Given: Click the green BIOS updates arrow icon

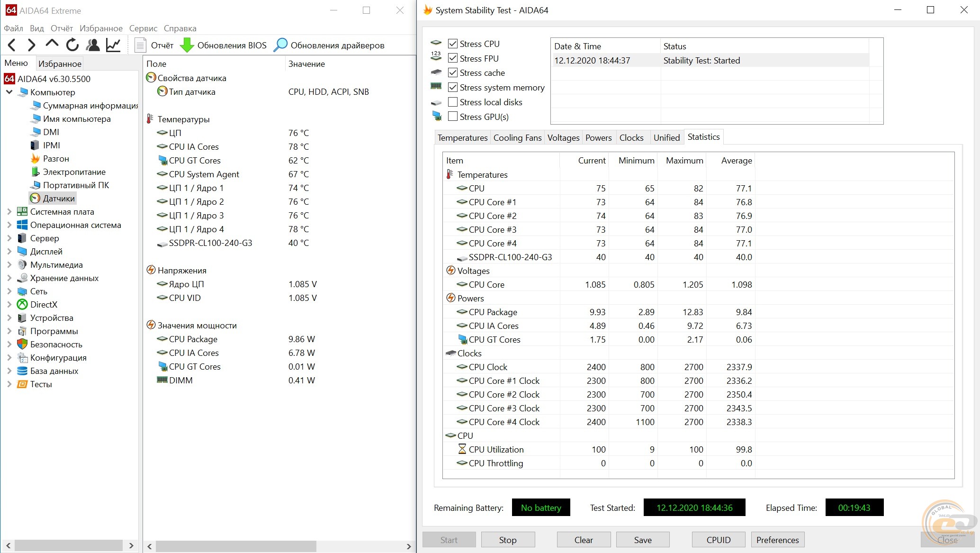Looking at the screenshot, I should pos(187,45).
